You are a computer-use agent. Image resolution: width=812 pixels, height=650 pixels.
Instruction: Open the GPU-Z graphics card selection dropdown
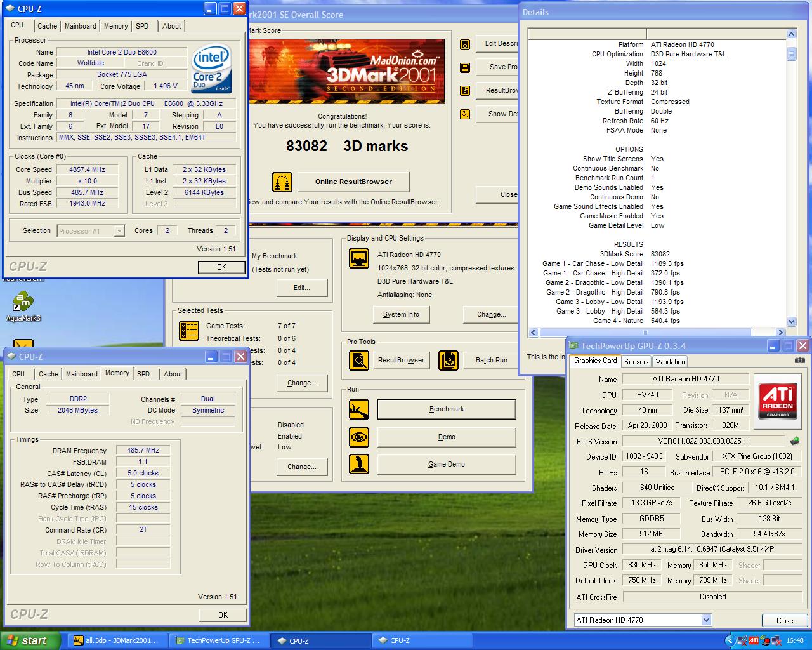[x=706, y=620]
